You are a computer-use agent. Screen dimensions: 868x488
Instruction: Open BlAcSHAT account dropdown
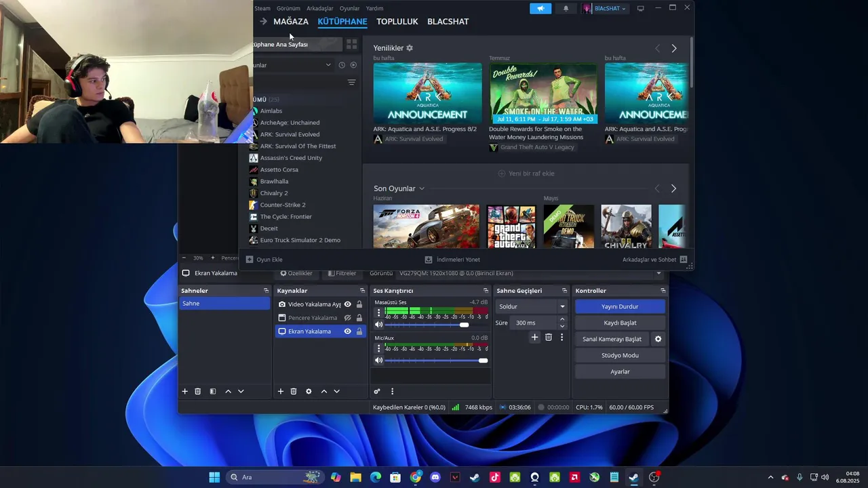pyautogui.click(x=604, y=8)
